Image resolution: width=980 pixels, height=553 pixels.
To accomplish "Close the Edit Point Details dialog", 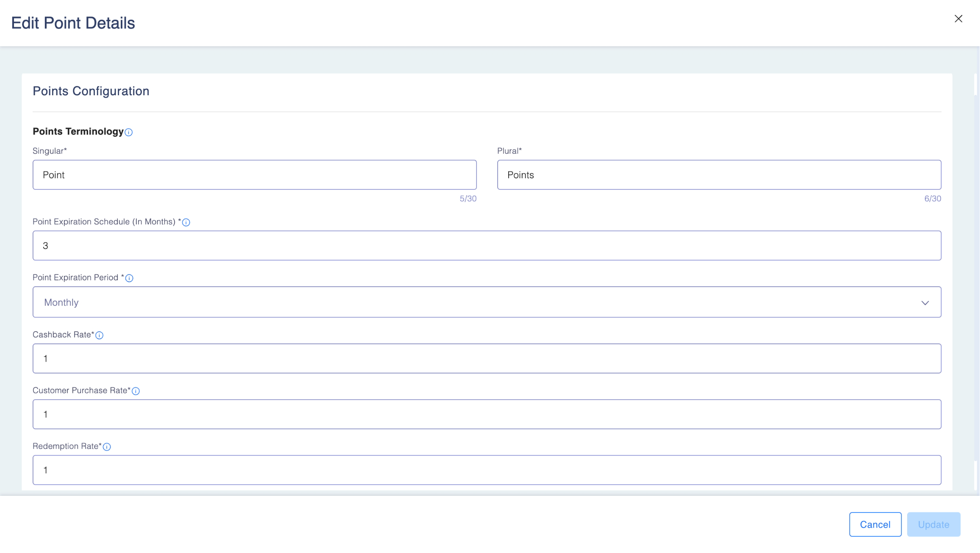I will coord(958,19).
